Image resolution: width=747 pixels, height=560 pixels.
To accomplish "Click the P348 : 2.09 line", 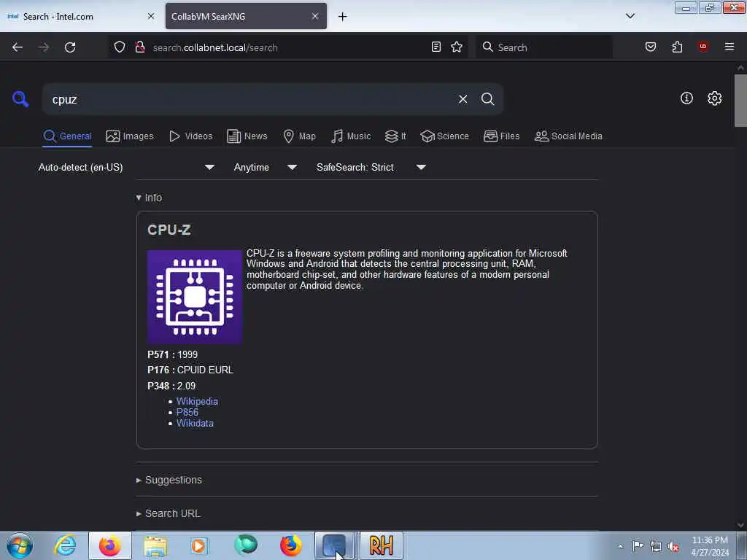I will click(x=171, y=386).
